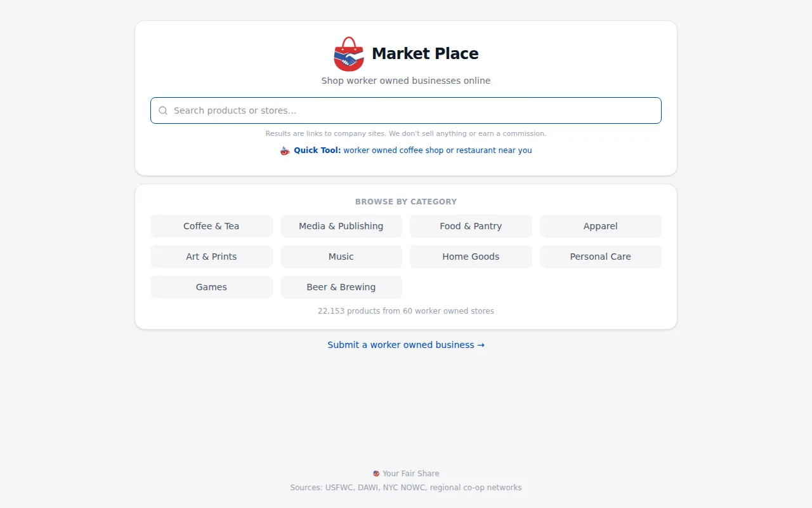Choose the Personal Care category

[x=601, y=257]
